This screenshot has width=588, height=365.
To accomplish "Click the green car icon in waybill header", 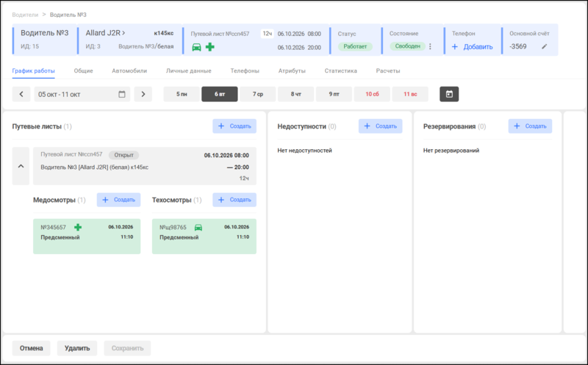I will 196,47.
